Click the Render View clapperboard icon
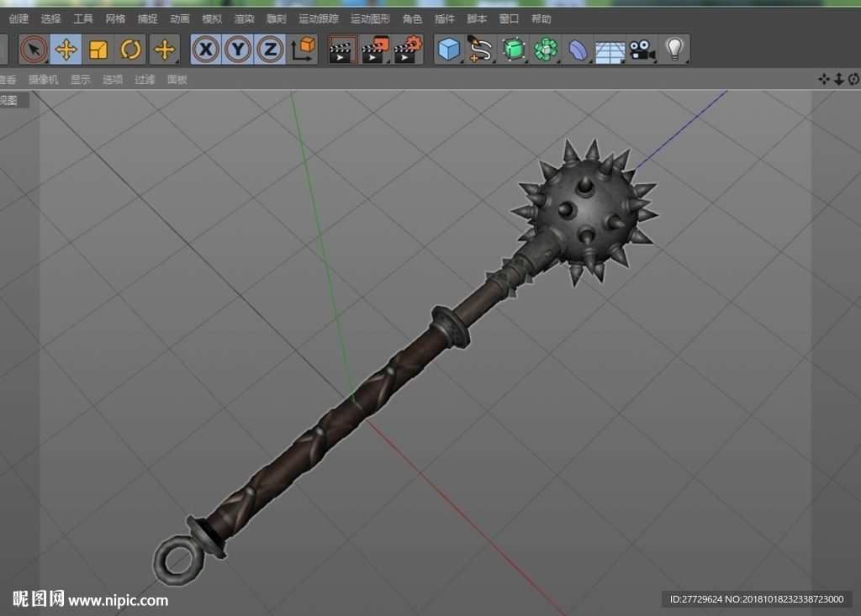This screenshot has width=861, height=616. (x=343, y=50)
